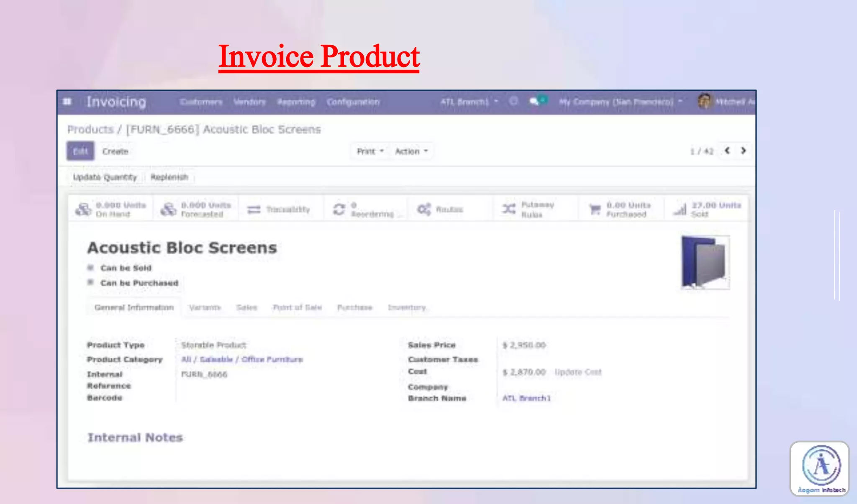Open the Reporting menu
The height and width of the screenshot is (504, 857).
tap(296, 102)
